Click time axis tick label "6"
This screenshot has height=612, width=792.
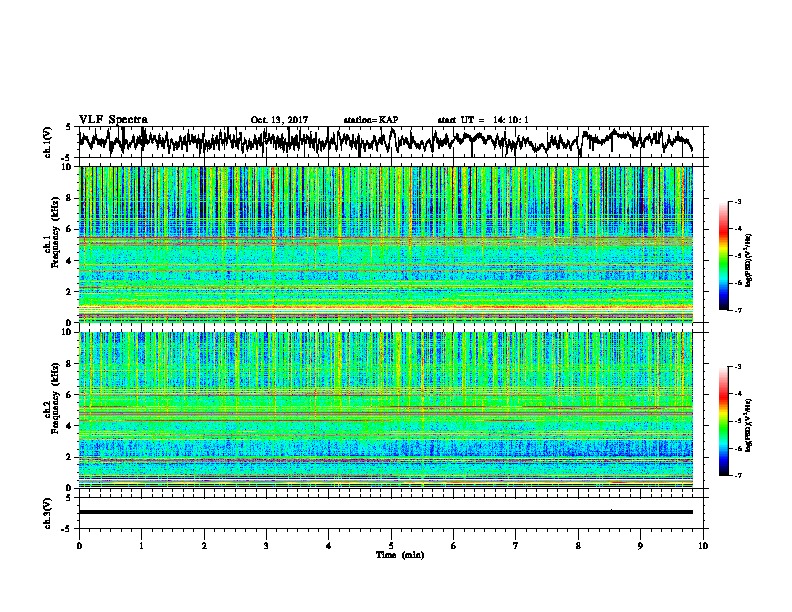(454, 546)
